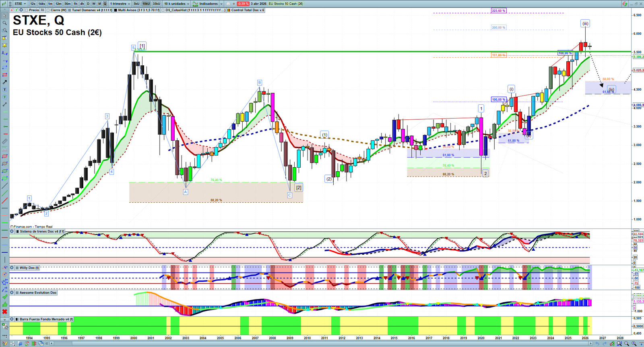Click the gray Tunel Domenec color swatch

coord(69,10)
